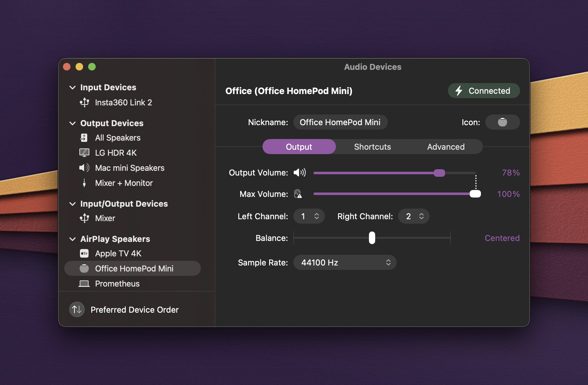Image resolution: width=588 pixels, height=385 pixels.
Task: Open the Right Channel selector
Action: [414, 216]
